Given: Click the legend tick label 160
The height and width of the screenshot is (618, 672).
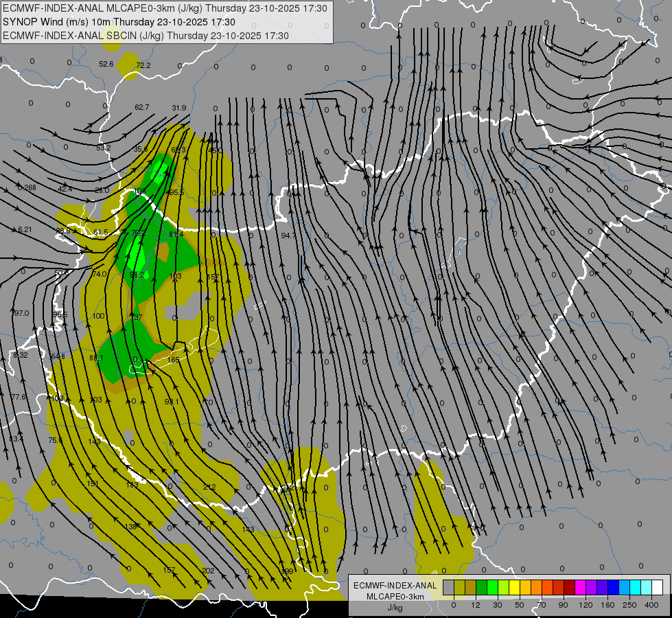Looking at the screenshot, I should point(607,605).
